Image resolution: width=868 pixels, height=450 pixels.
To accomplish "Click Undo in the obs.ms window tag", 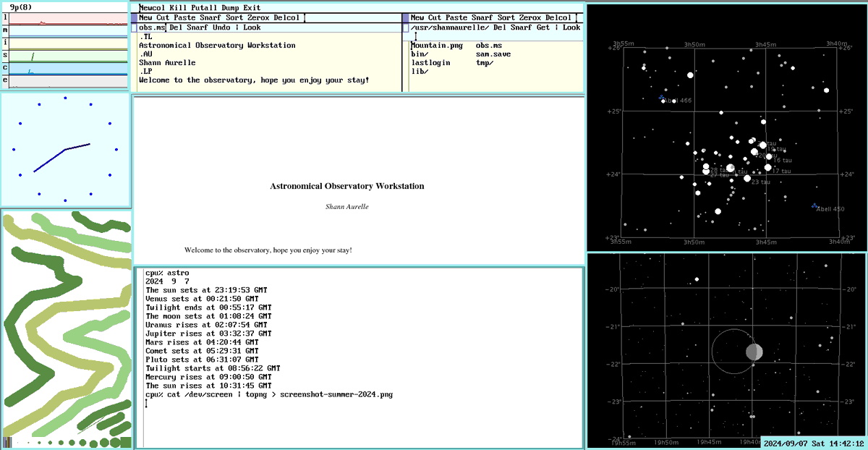I will click(221, 27).
